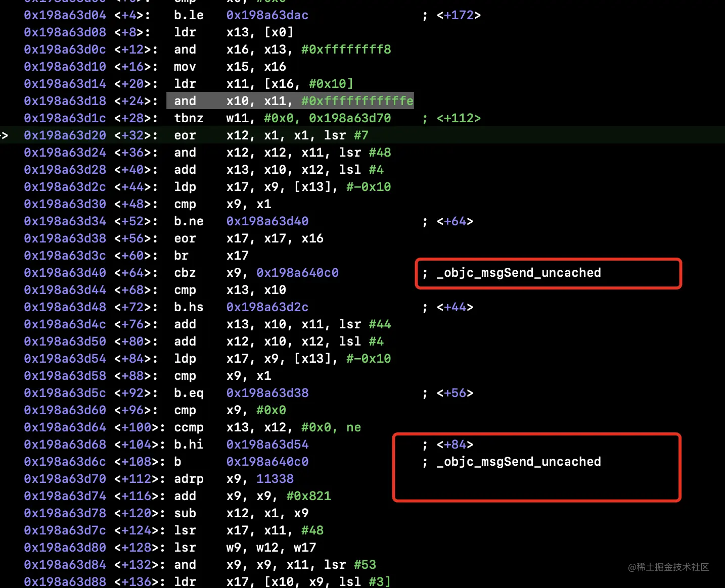
Task: Click the br x17 instruction
Action: [x=211, y=256]
